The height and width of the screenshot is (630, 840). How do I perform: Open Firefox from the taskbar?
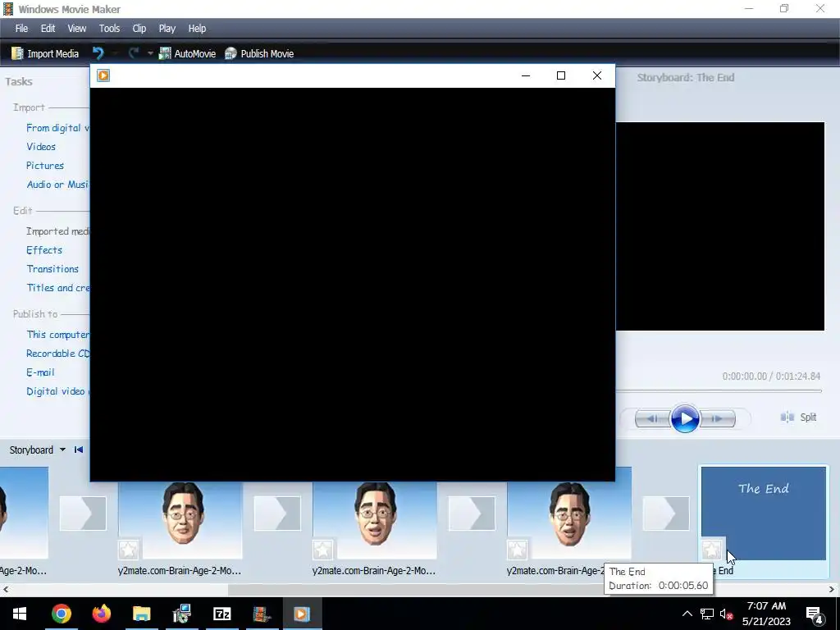(101, 614)
